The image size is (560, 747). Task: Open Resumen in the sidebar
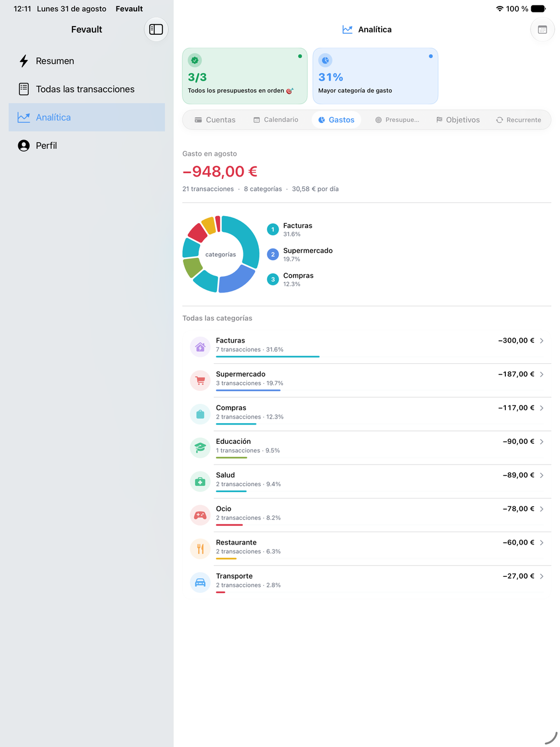86,61
